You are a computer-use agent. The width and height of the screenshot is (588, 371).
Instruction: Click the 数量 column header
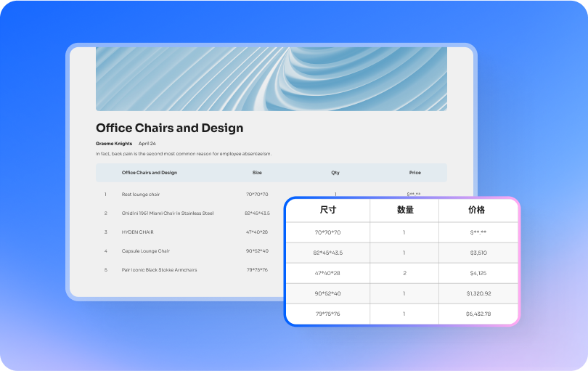click(x=404, y=210)
